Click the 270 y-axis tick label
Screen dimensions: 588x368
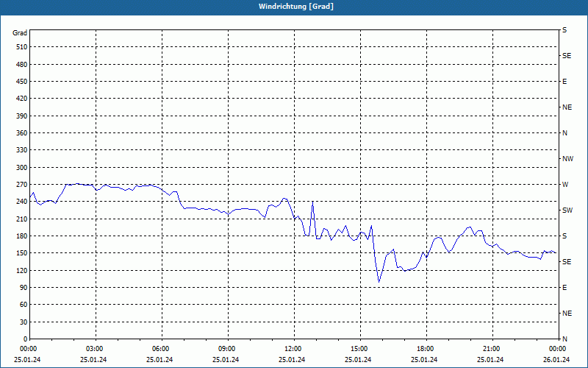click(22, 185)
